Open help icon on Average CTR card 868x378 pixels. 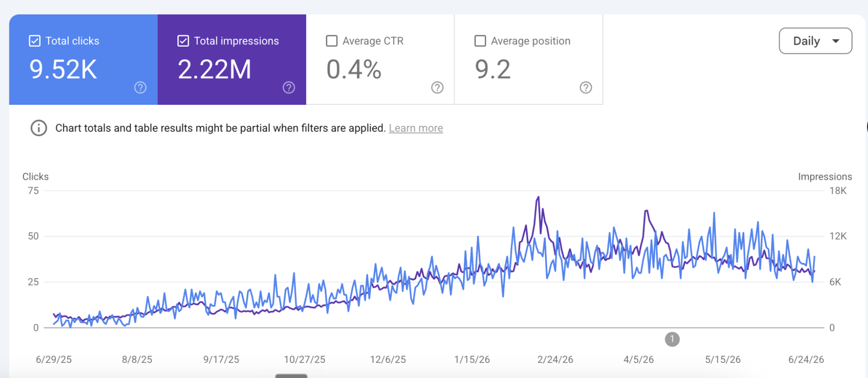tap(437, 87)
